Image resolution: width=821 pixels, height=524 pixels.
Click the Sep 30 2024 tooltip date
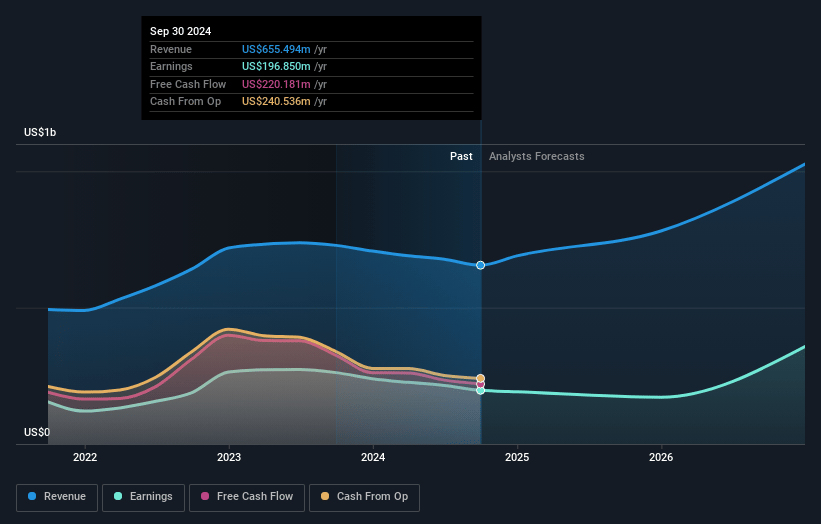181,31
